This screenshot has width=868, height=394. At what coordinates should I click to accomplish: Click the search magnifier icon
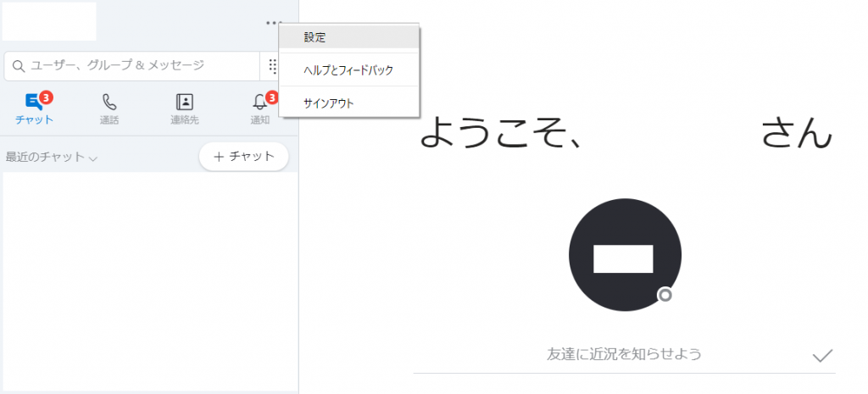click(x=19, y=66)
